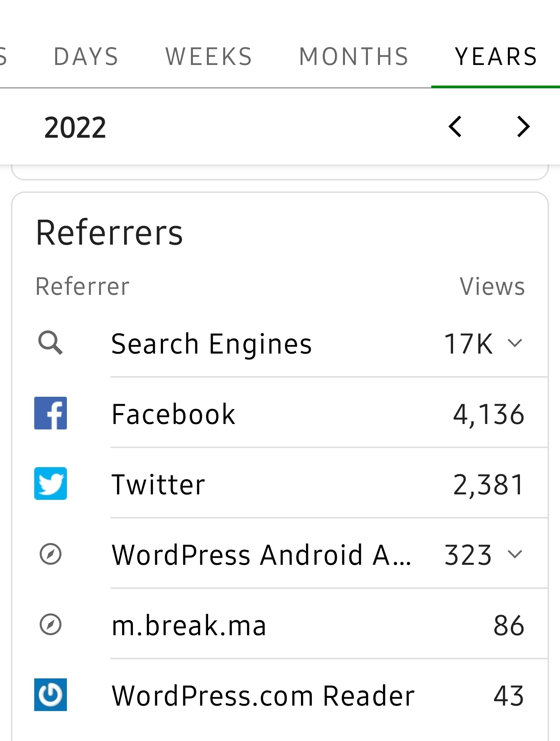Tap the WordPress.com Reader icon
560x741 pixels.
pos(51,695)
